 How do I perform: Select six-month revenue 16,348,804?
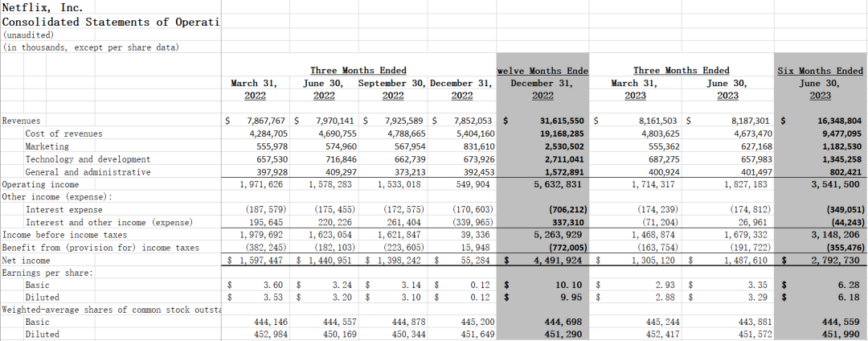[839, 121]
